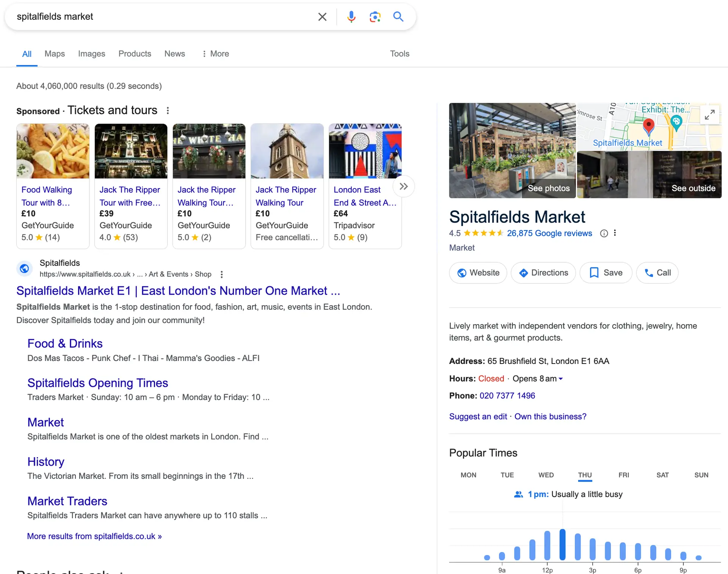Image resolution: width=728 pixels, height=574 pixels.
Task: Open Google Lens image search icon
Action: pyautogui.click(x=375, y=17)
